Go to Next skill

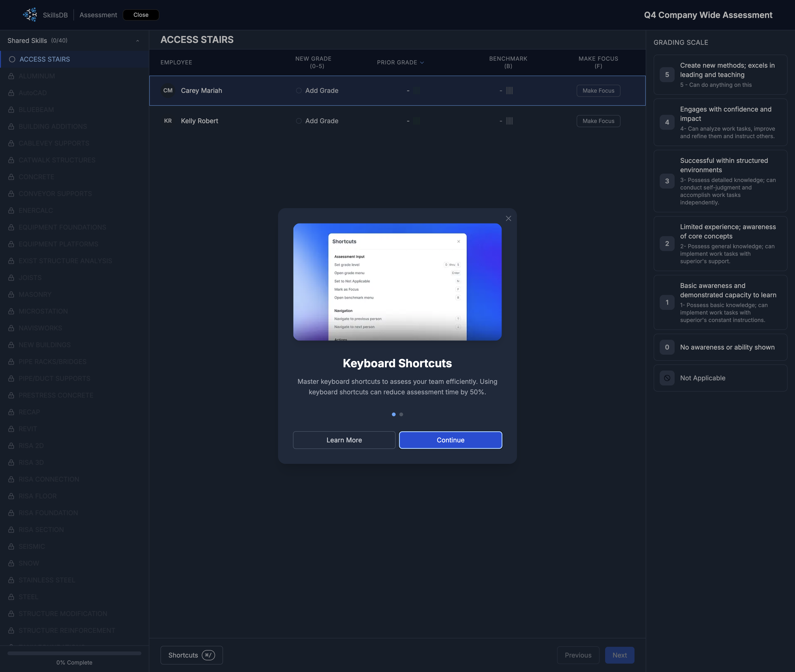click(619, 655)
